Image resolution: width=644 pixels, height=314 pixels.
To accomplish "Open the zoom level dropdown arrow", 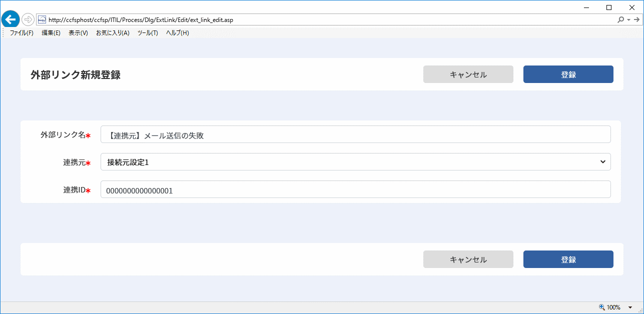I will click(x=630, y=307).
